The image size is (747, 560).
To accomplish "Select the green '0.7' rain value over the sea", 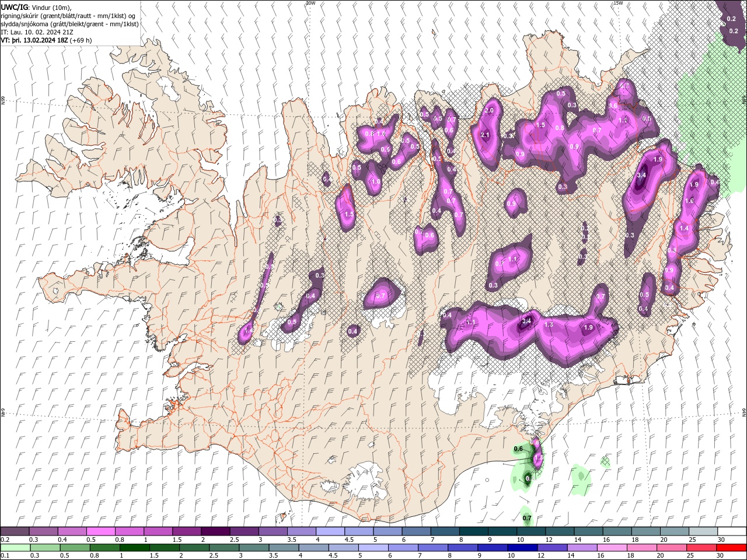I will [527, 518].
